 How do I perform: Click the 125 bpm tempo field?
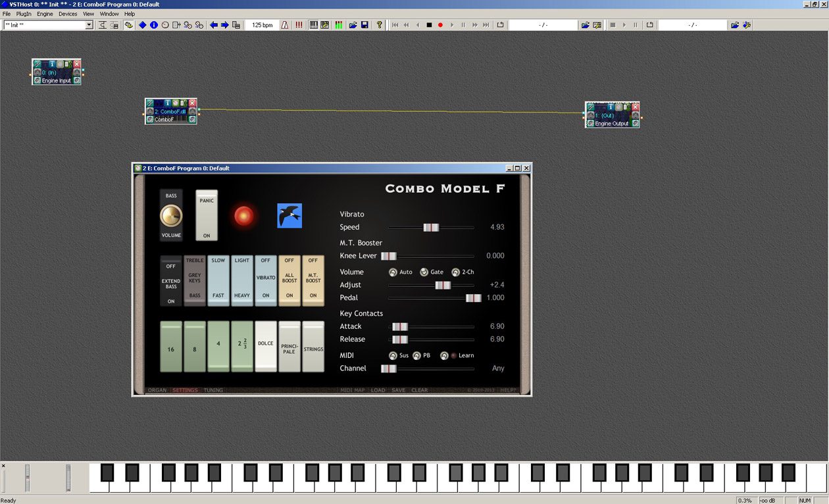(x=263, y=25)
